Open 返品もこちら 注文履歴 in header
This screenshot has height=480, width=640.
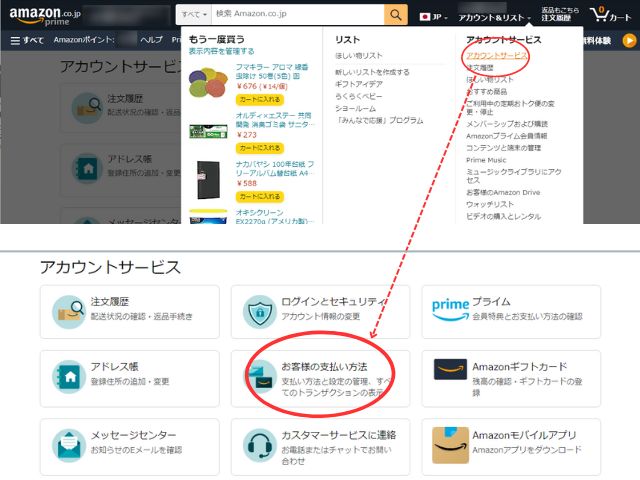(x=560, y=14)
